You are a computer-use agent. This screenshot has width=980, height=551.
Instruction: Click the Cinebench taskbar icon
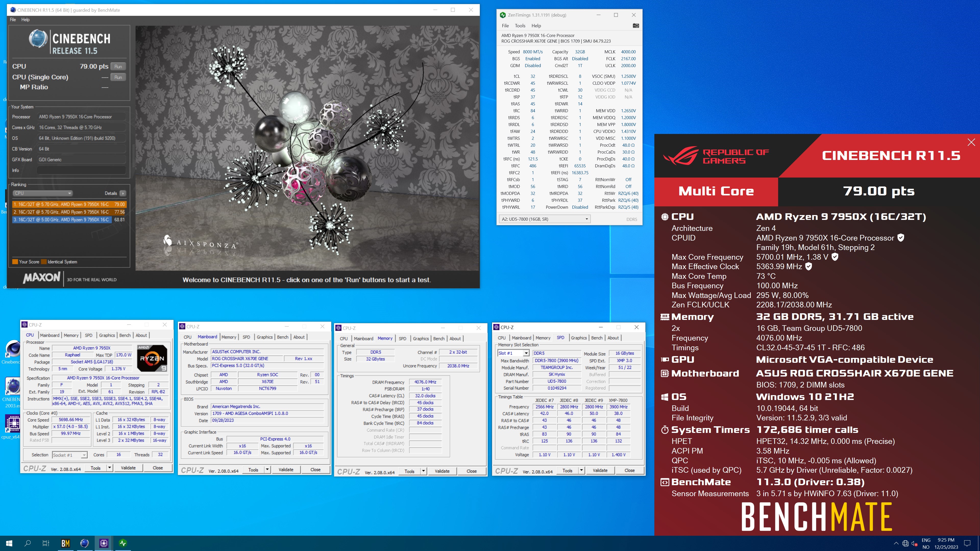tap(84, 543)
